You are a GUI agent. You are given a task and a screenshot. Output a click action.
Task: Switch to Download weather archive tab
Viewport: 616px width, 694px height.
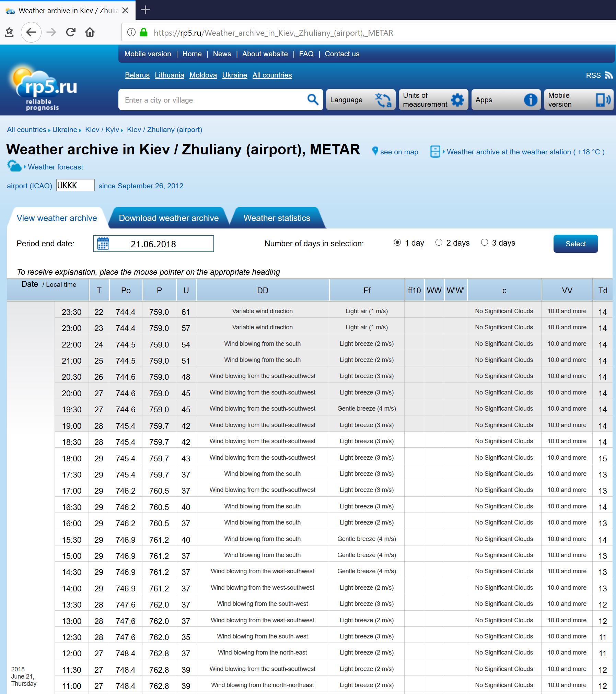(x=168, y=218)
